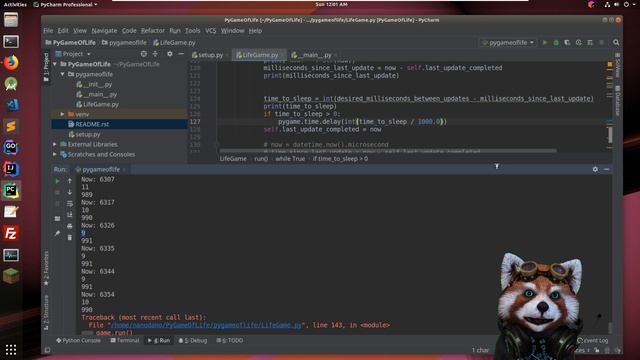Open LifeGame.py traceback link
Screen dimensions: 640x360
click(x=206, y=325)
